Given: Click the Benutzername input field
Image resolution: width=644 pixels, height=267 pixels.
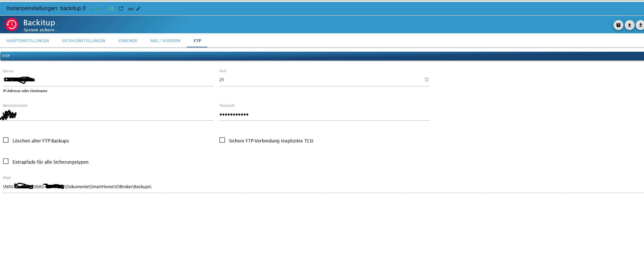Looking at the screenshot, I should [x=108, y=114].
